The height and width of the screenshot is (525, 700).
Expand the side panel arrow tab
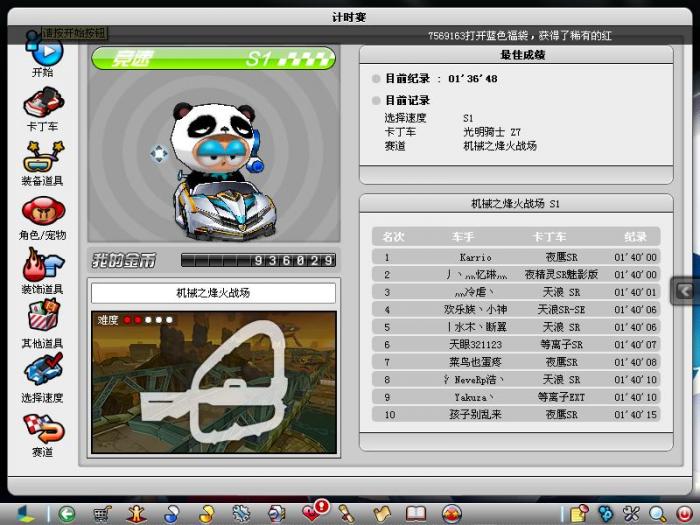pos(685,292)
